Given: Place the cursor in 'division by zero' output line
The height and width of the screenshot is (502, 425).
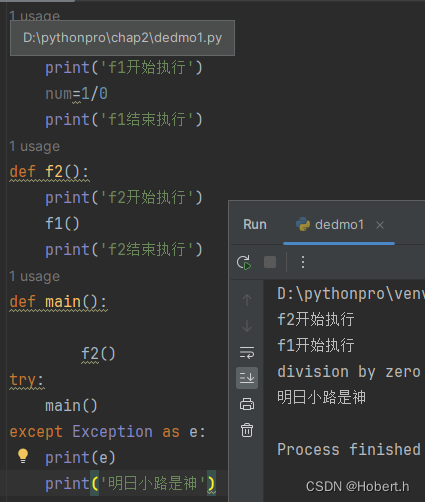Looking at the screenshot, I should [349, 371].
